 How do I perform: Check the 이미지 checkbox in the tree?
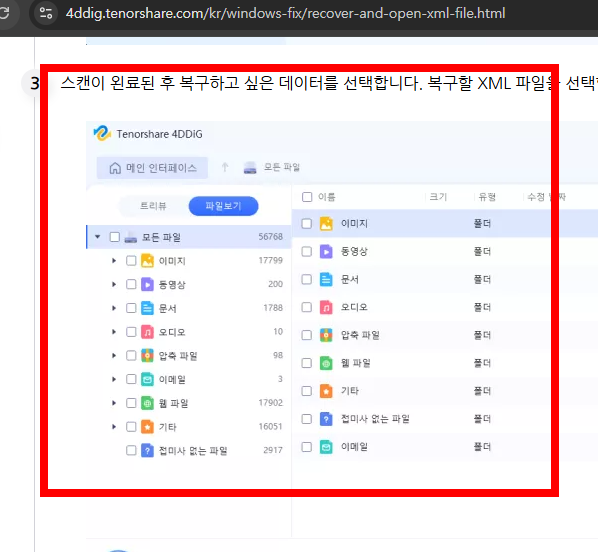[131, 261]
